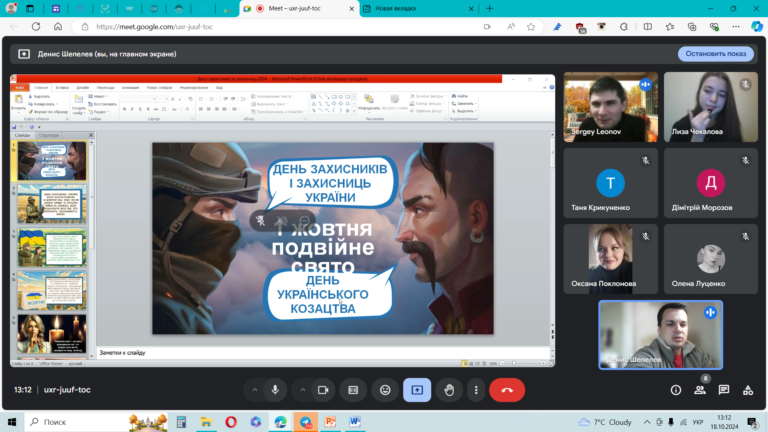Open the Файл menu in PowerPoint
The width and height of the screenshot is (768, 432).
[x=20, y=88]
